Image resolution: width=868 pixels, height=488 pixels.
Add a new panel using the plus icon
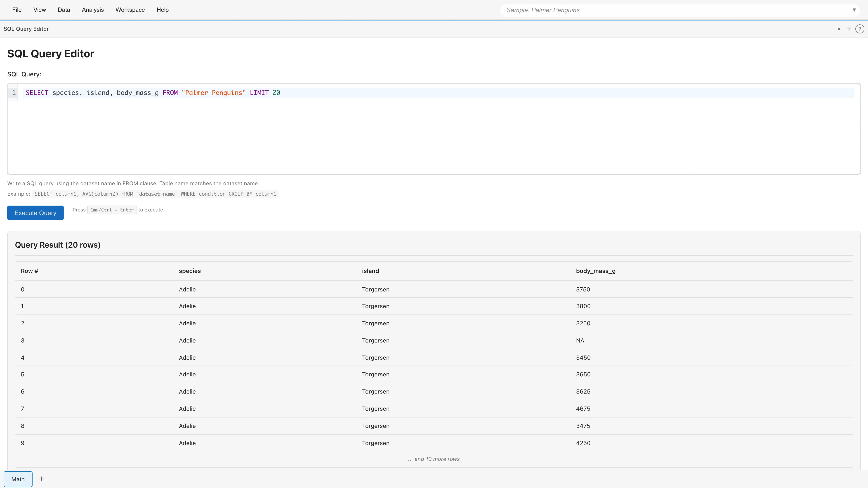[849, 29]
